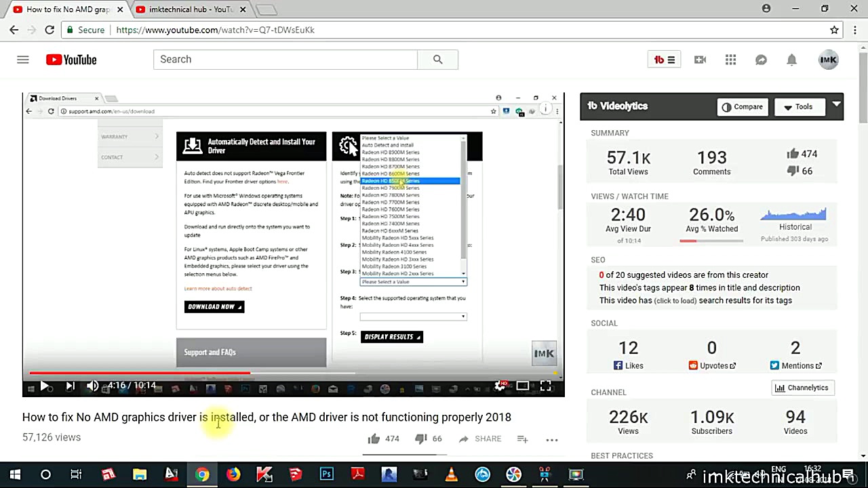The height and width of the screenshot is (488, 868).
Task: Click SHARE under the video
Action: pyautogui.click(x=480, y=439)
